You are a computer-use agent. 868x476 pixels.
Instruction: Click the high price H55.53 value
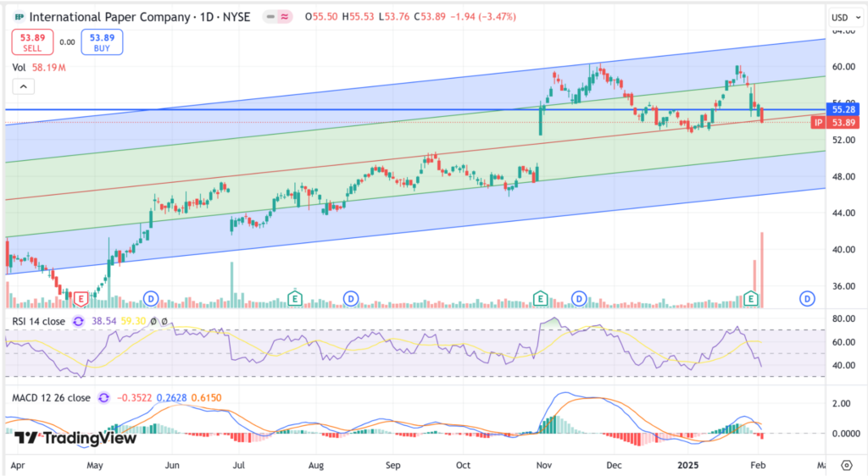tap(359, 17)
